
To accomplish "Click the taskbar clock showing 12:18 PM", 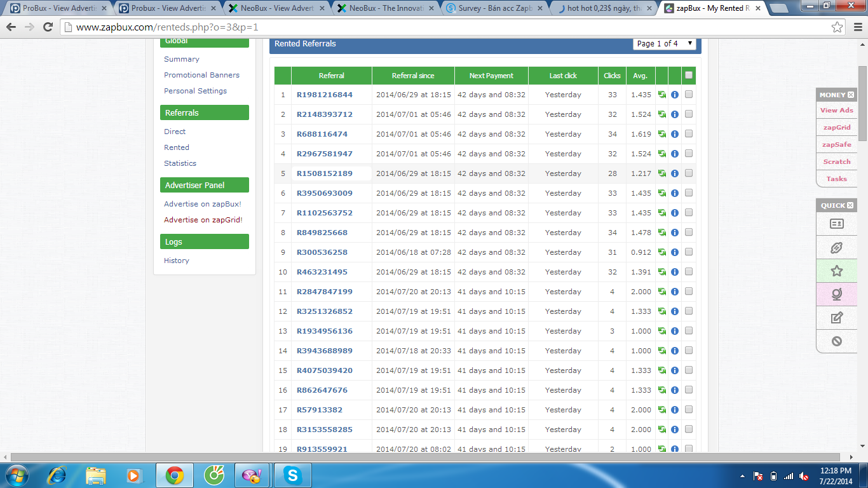I will 836,475.
